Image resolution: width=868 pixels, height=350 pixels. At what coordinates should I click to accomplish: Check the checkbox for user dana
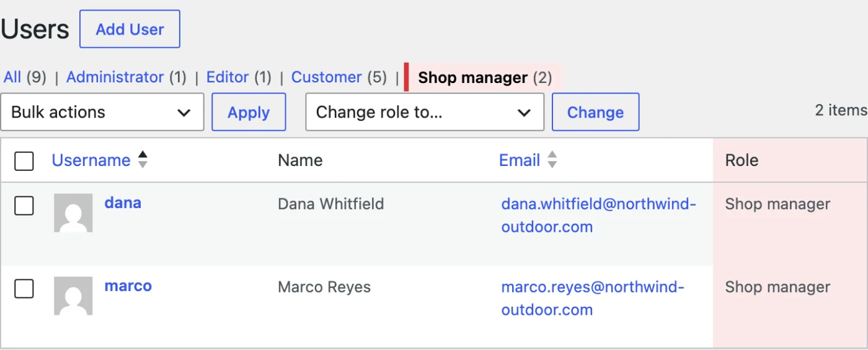point(24,205)
